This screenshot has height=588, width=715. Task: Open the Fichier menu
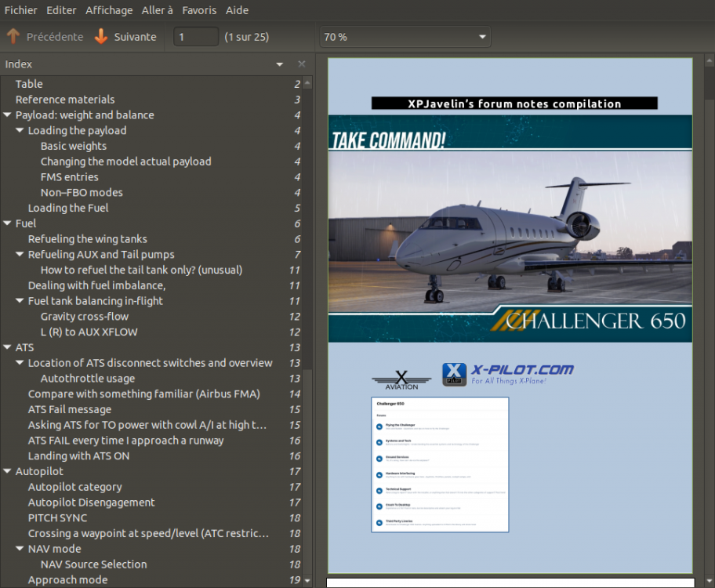tap(20, 10)
